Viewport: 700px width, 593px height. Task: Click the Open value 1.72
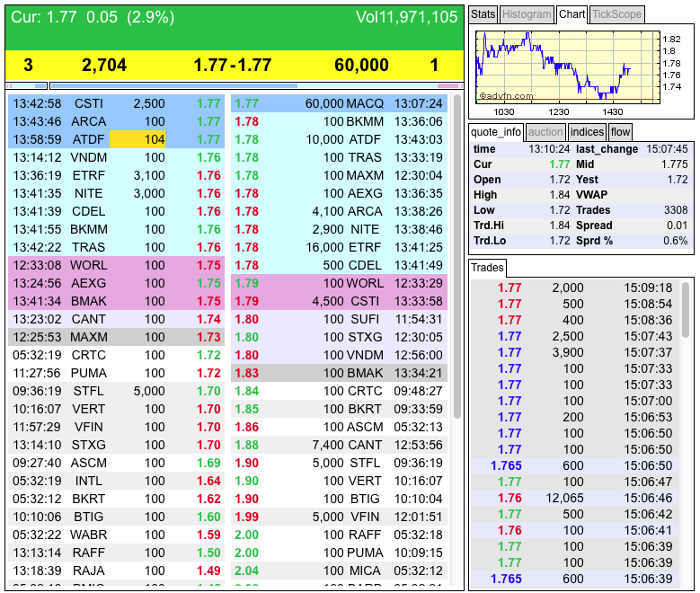[x=560, y=180]
